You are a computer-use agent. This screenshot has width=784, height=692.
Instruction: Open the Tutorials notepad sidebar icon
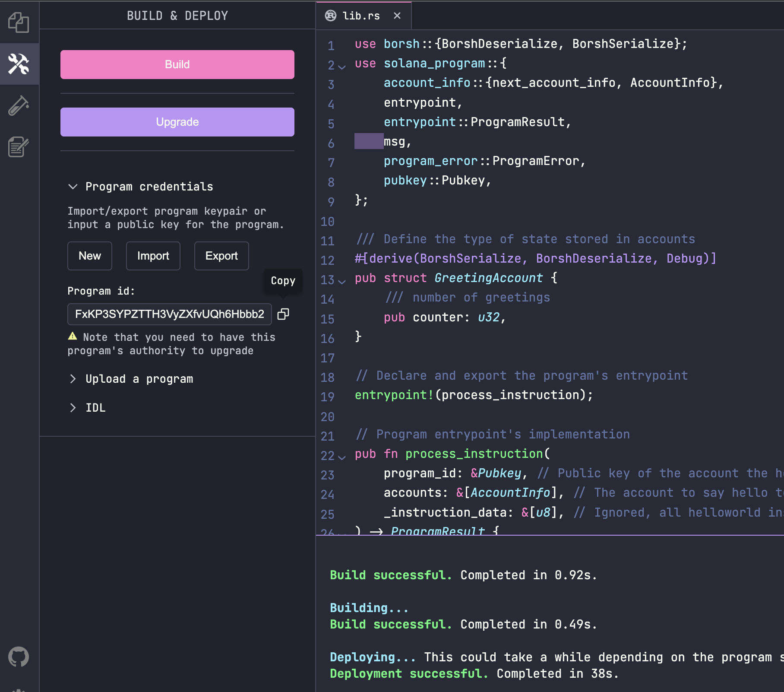19,147
